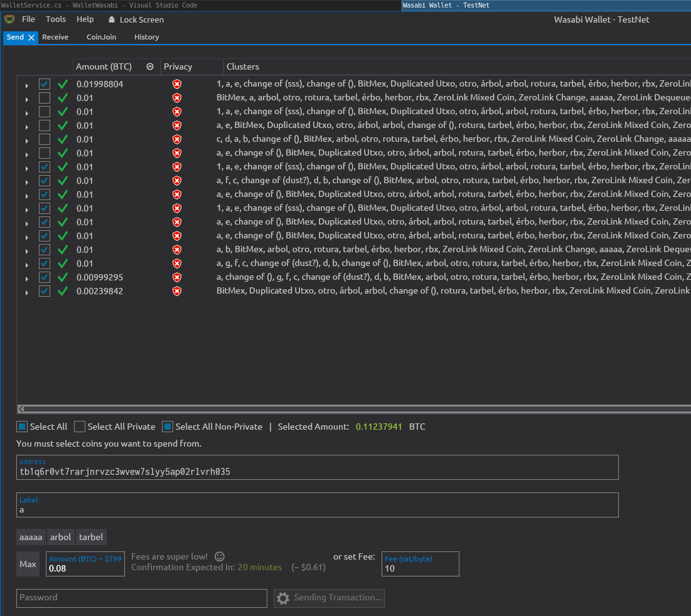Image resolution: width=691 pixels, height=616 pixels.
Task: Open the File menu
Action: (x=28, y=19)
